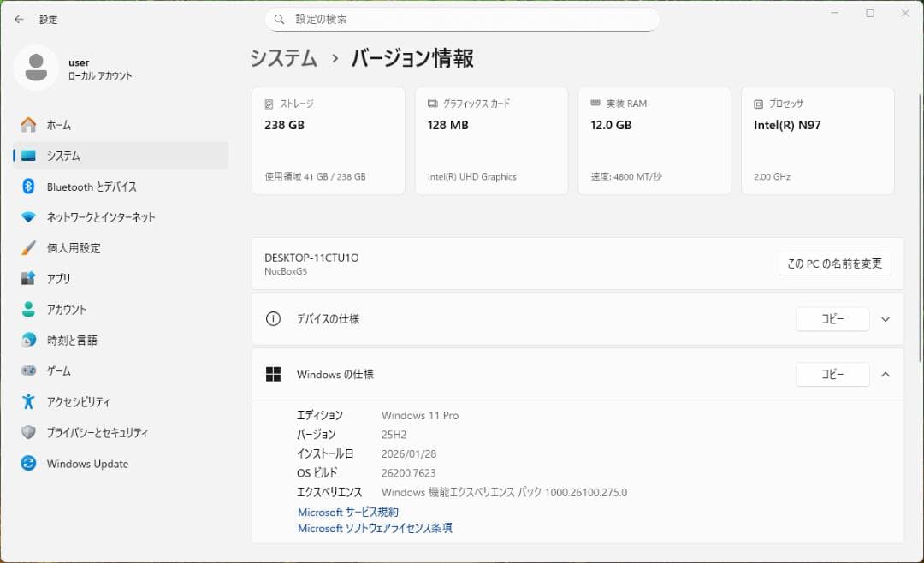Open Windows Update in the sidebar
Viewport: 924px width, 563px height.
pos(86,463)
